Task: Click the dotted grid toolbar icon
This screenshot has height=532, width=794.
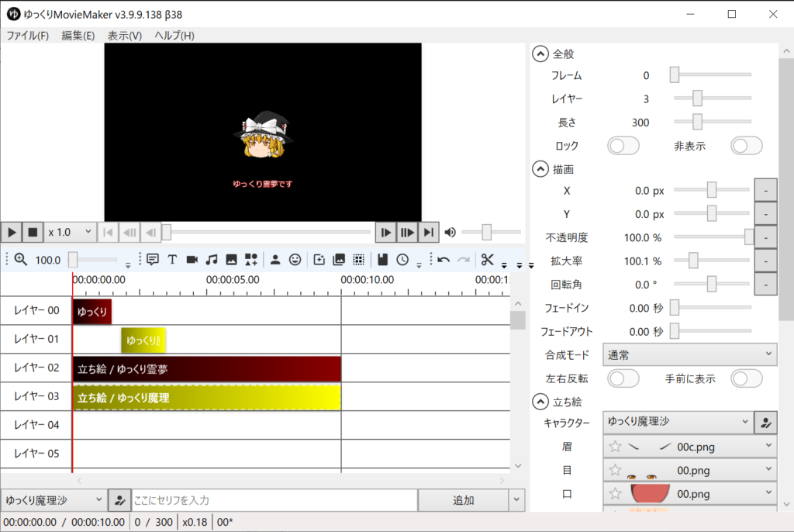Action: 358,260
